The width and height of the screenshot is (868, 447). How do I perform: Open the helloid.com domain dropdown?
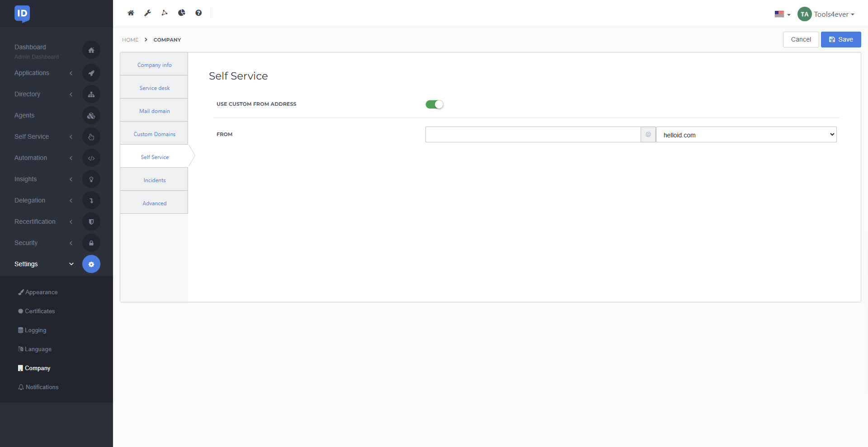coord(746,134)
